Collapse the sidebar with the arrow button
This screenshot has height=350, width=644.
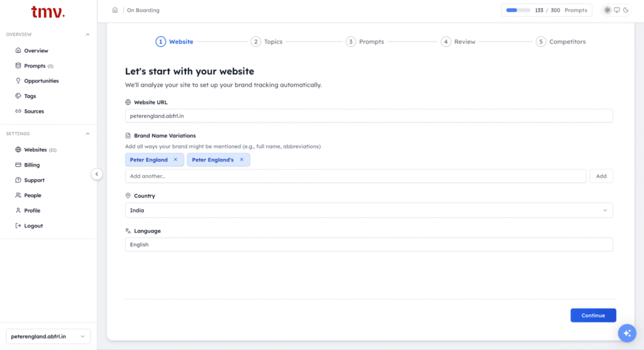(x=97, y=174)
